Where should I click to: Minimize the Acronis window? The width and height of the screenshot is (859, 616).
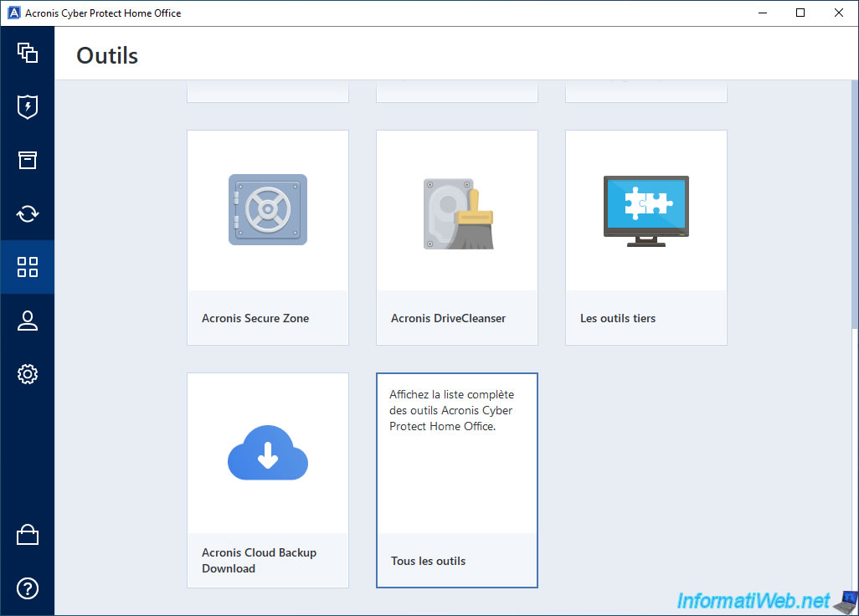763,13
